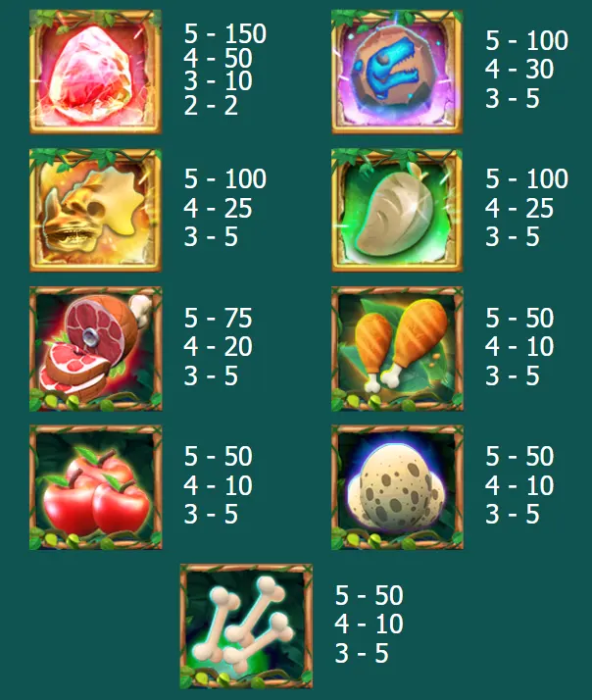The width and height of the screenshot is (592, 700).
Task: Select '4 - 10' beside the spotted egg
Action: 519,485
